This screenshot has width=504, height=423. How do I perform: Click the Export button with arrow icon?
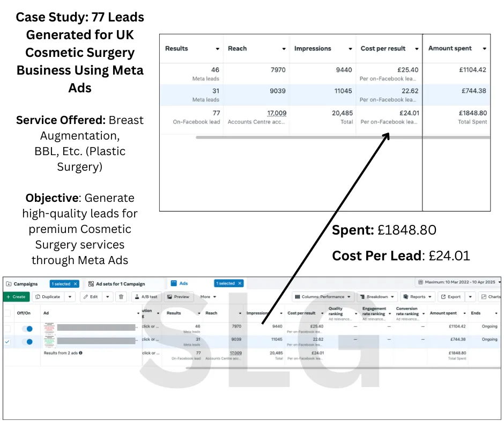pos(450,297)
